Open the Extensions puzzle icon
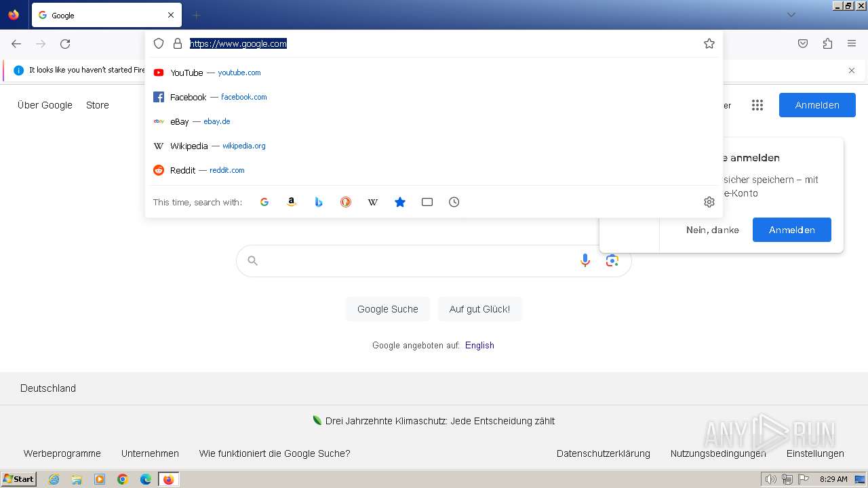This screenshot has height=488, width=868. (x=827, y=43)
